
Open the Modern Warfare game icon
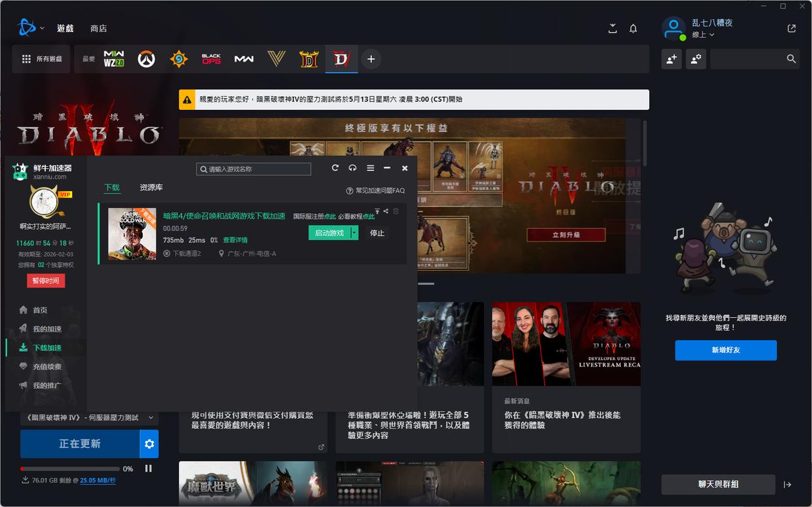tap(244, 59)
